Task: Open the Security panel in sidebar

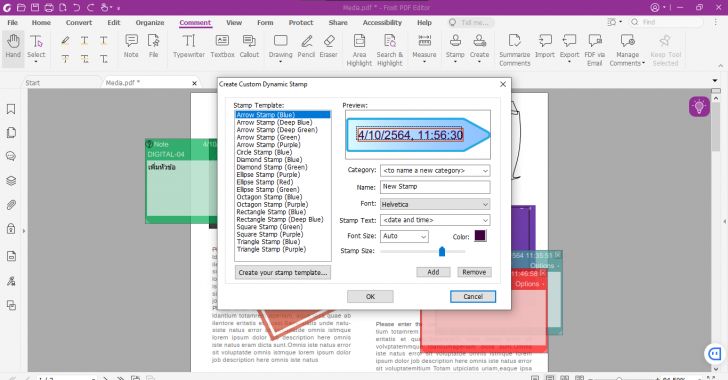Action: 11,229
